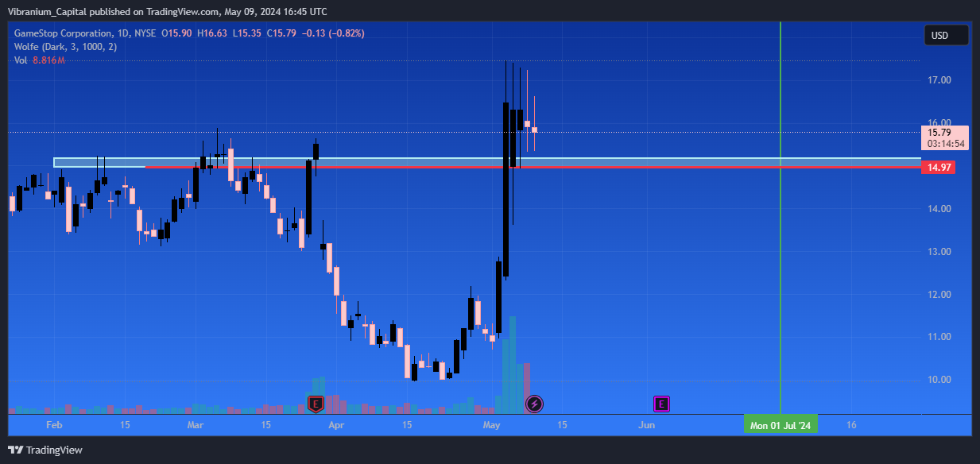Click the −0.13 (−0.82%) change value

coord(334,33)
